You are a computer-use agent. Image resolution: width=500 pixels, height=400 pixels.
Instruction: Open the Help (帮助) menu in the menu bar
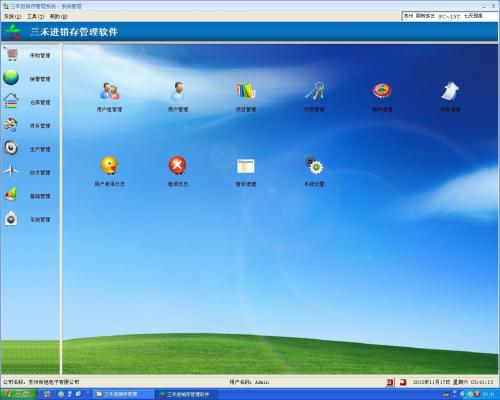click(58, 16)
